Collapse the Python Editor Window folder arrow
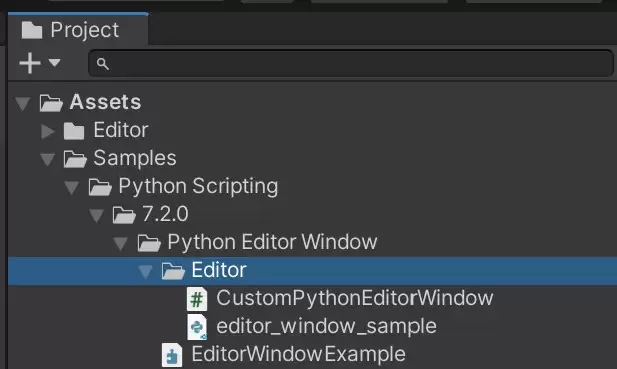 [x=121, y=243]
